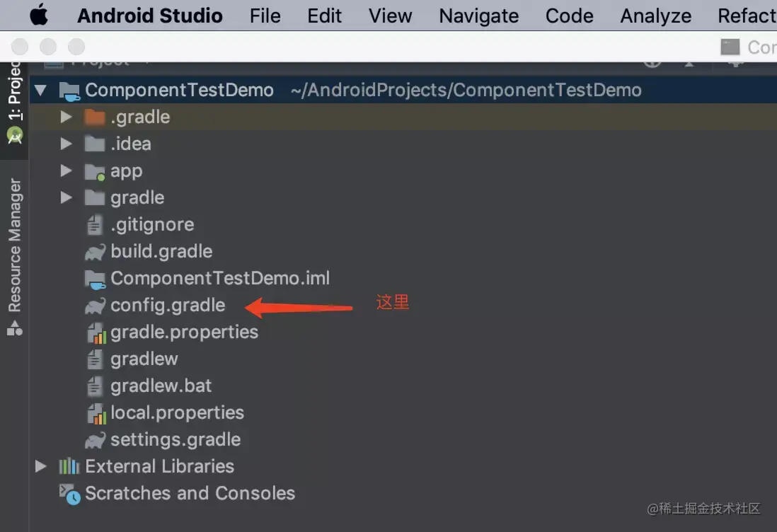Expand the gradle folder
The image size is (777, 532).
pos(66,197)
